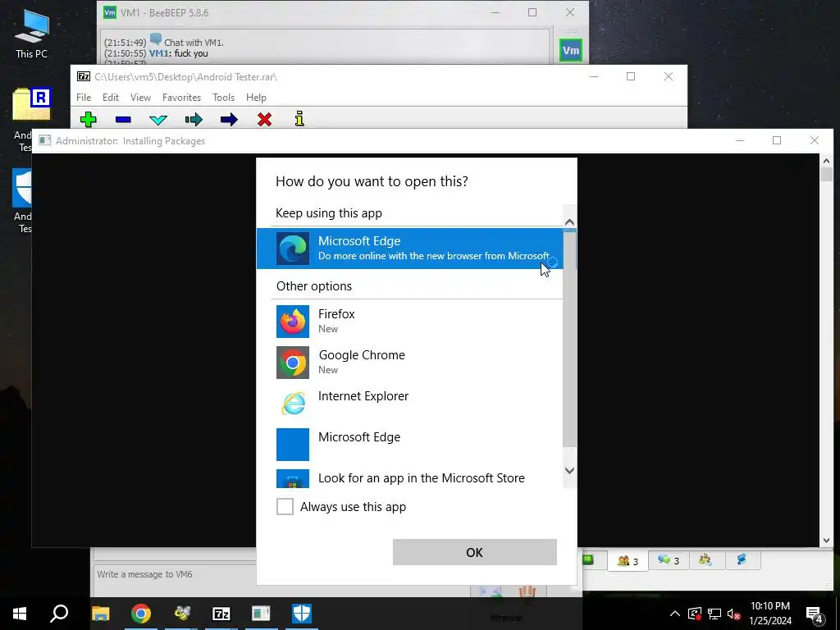Open the 7-Zip Tools menu
The image size is (840, 630).
[223, 98]
